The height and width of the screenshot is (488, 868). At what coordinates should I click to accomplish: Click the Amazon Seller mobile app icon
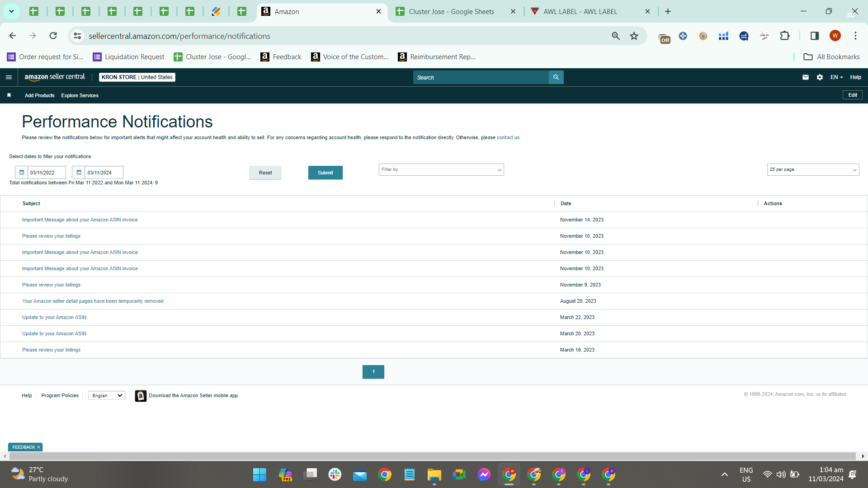(x=141, y=396)
